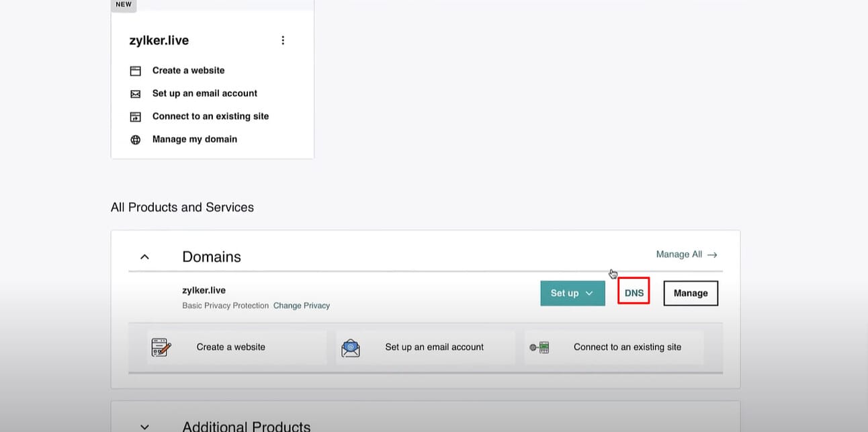This screenshot has width=868, height=432.
Task: Click the Basic Privacy Protection text
Action: click(x=226, y=306)
